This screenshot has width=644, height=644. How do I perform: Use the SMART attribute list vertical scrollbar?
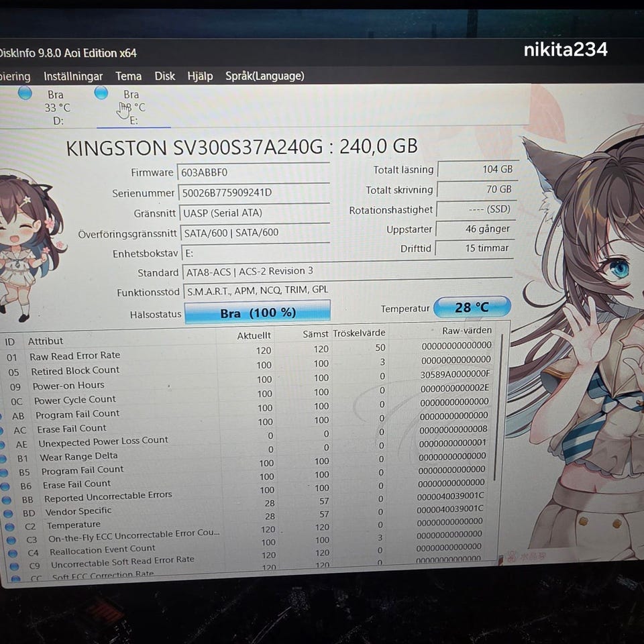click(498, 407)
